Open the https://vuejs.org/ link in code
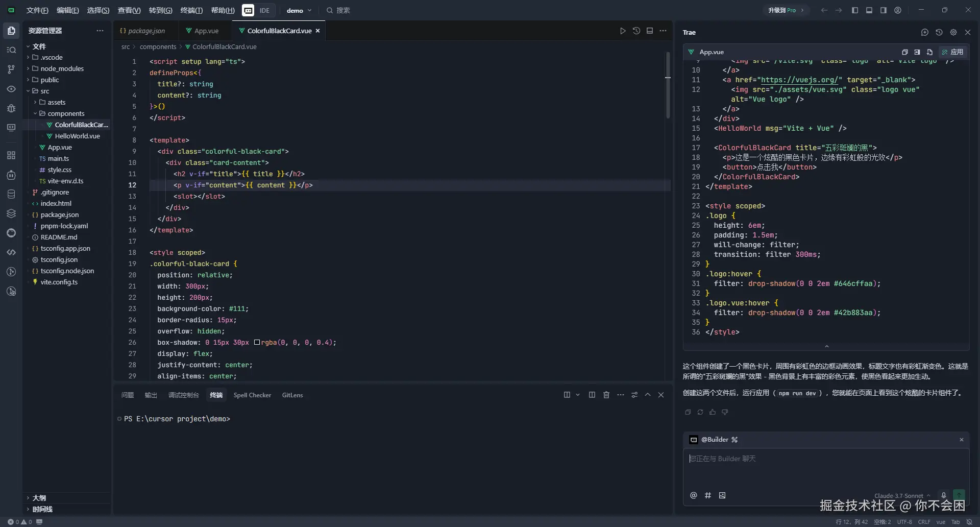980x527 pixels. (x=799, y=80)
